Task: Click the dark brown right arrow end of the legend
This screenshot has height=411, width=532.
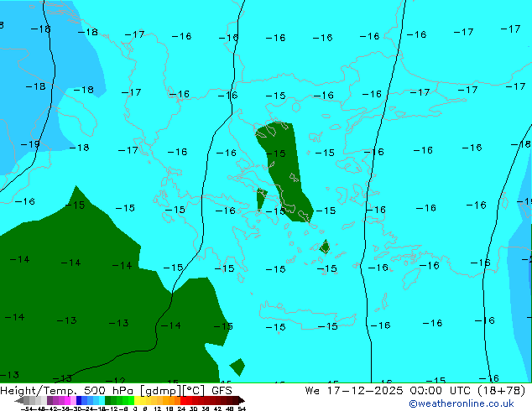Action: [241, 401]
